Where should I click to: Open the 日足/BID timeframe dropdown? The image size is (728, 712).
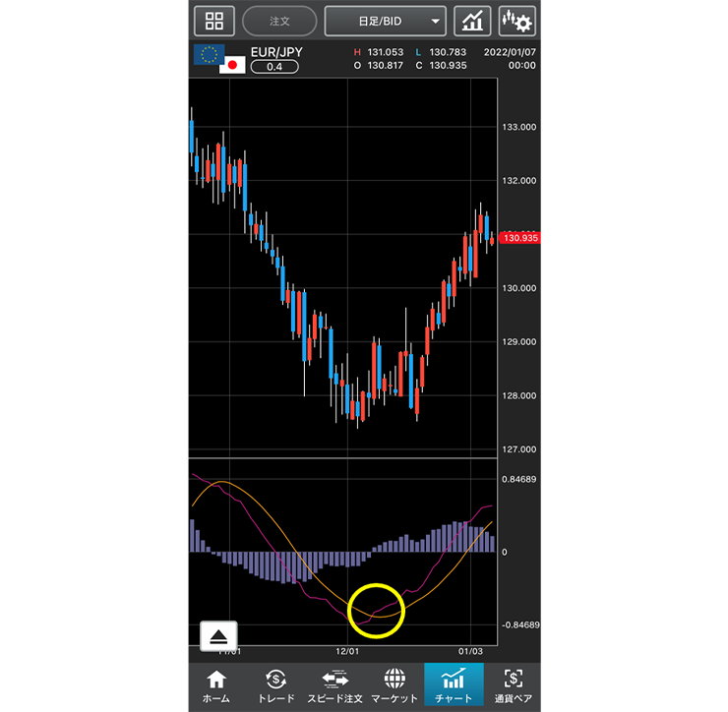click(385, 21)
